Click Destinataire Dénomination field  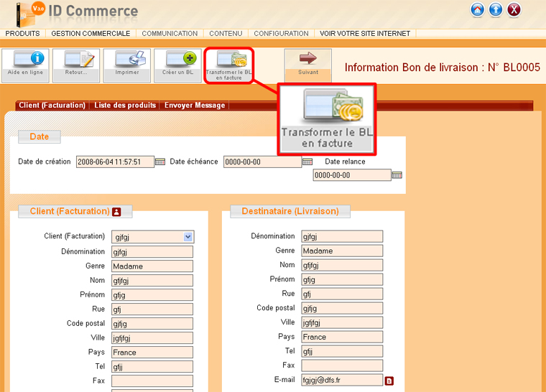click(x=342, y=236)
